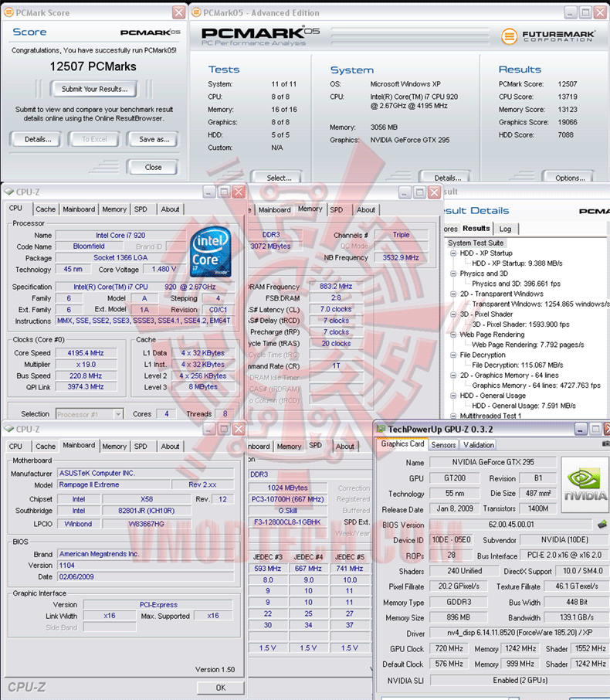Click the title icon of CPU-Z processor window
Image resolution: width=610 pixels, height=700 pixels.
9,192
